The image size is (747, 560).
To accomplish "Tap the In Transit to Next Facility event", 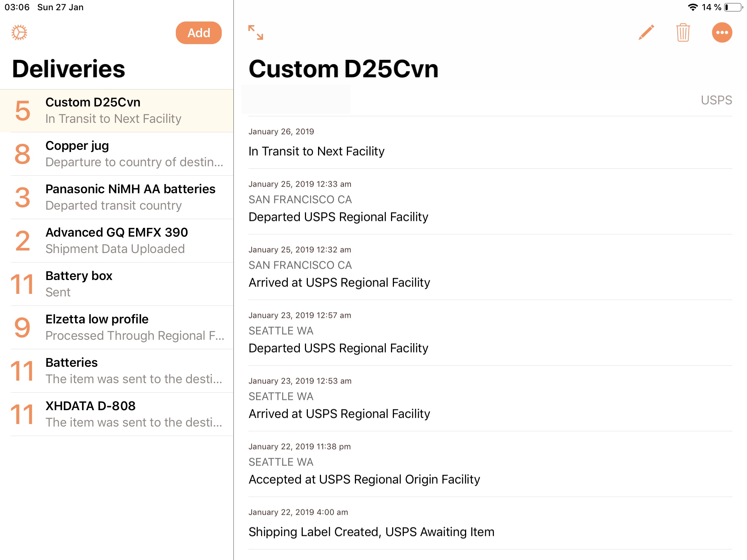I will (316, 151).
